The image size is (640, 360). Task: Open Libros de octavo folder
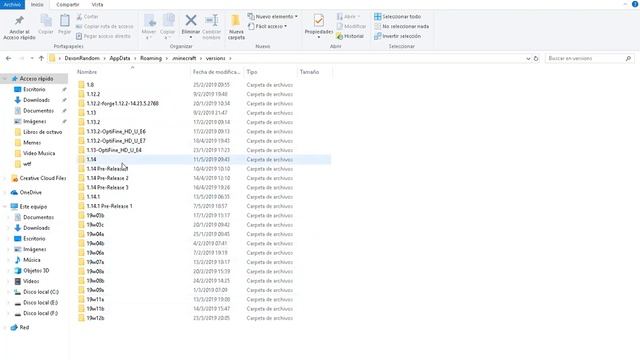(42, 132)
